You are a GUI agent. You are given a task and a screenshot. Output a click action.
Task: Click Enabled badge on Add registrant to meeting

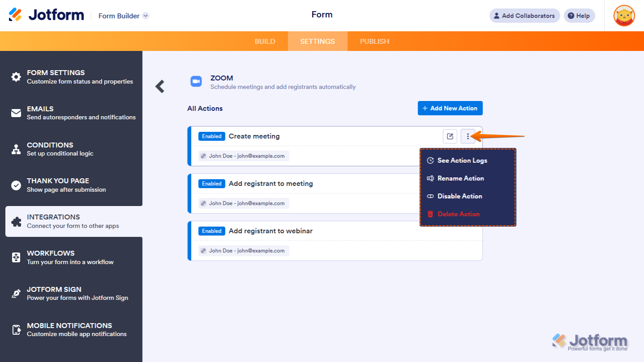pyautogui.click(x=212, y=184)
